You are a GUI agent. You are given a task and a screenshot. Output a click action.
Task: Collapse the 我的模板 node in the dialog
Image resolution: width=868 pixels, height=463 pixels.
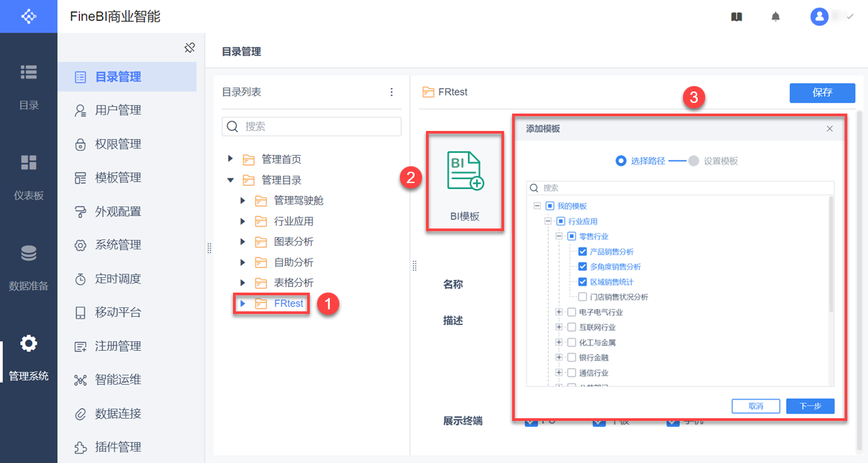537,206
